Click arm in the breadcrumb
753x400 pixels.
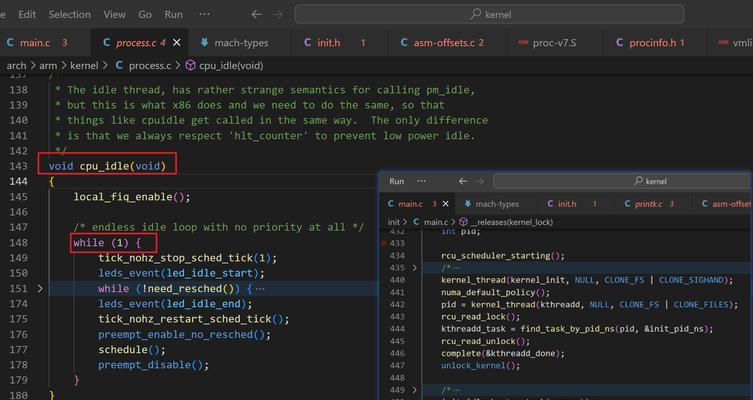(48, 65)
